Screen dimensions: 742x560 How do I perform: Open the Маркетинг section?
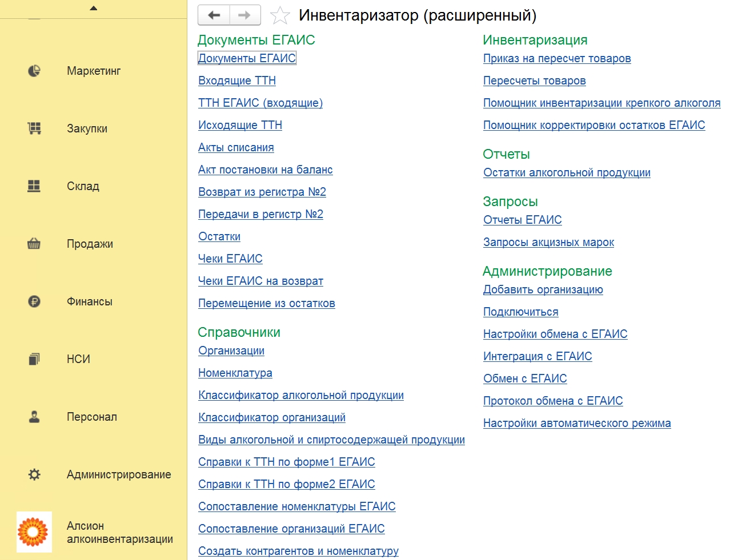coord(94,71)
